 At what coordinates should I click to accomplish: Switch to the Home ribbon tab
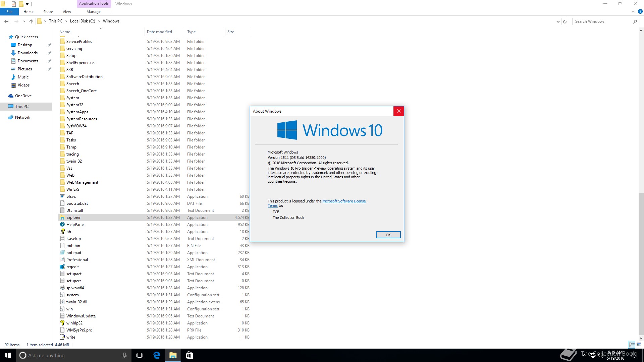[x=29, y=12]
